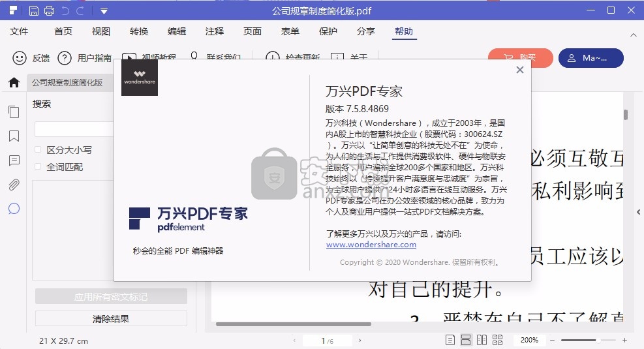This screenshot has width=644, height=349.
Task: Click the Redo arrow icon
Action: click(x=80, y=10)
